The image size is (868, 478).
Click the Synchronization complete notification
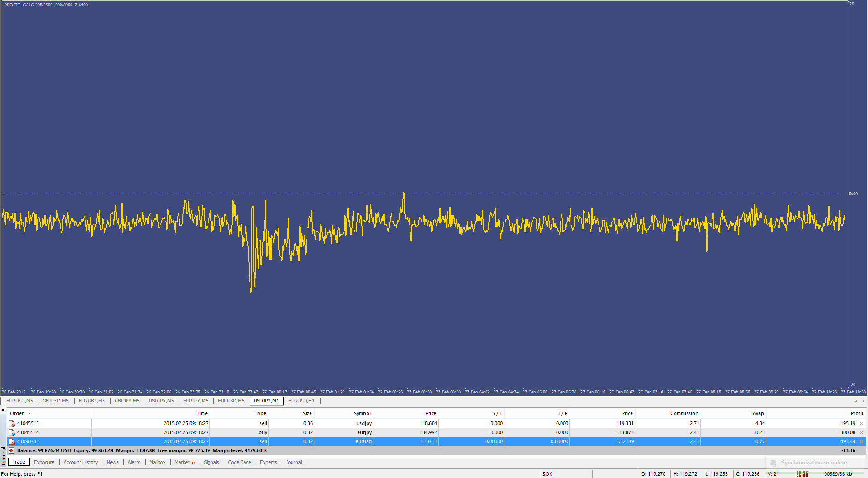click(814, 463)
